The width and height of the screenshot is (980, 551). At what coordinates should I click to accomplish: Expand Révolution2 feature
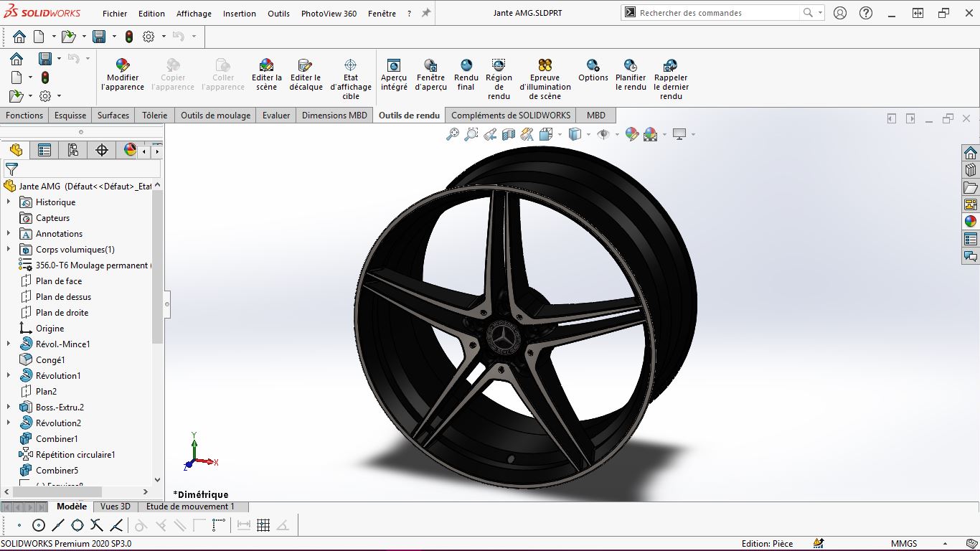[x=9, y=423]
